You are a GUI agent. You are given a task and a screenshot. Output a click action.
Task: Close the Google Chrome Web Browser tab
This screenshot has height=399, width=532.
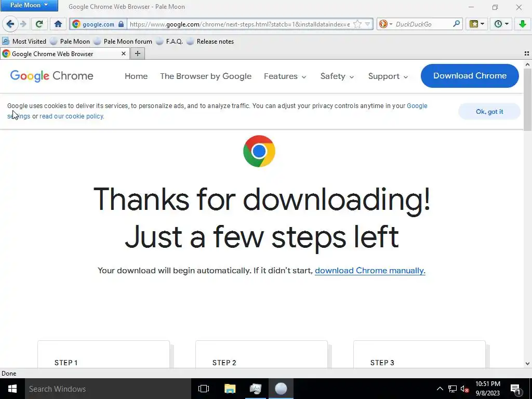tap(124, 54)
